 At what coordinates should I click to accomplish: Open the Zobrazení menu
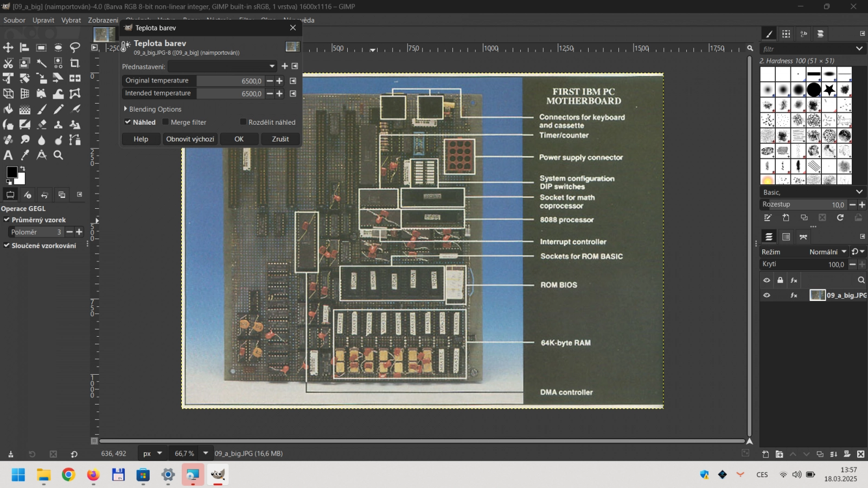click(103, 20)
